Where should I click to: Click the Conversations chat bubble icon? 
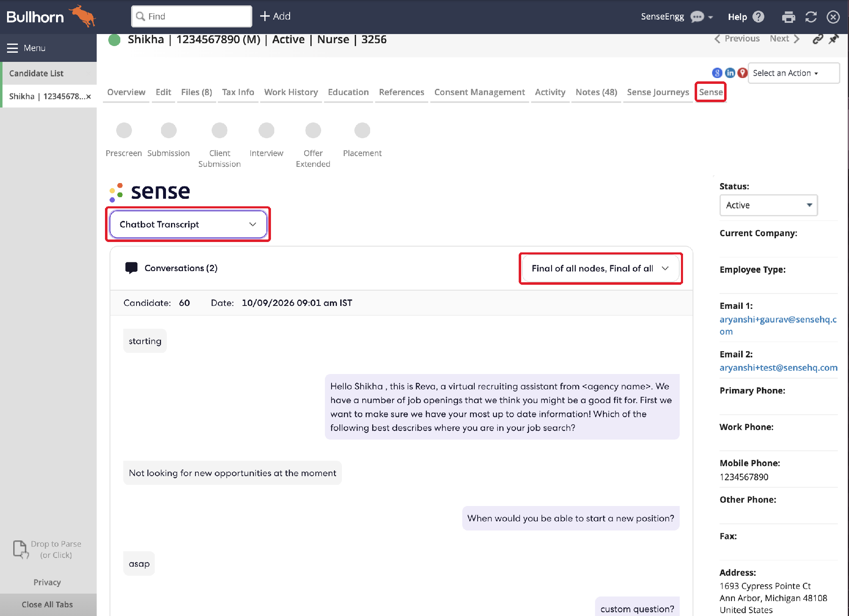click(131, 268)
